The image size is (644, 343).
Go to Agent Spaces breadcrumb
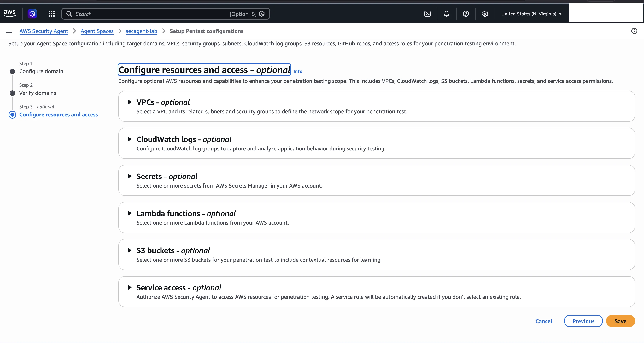97,31
